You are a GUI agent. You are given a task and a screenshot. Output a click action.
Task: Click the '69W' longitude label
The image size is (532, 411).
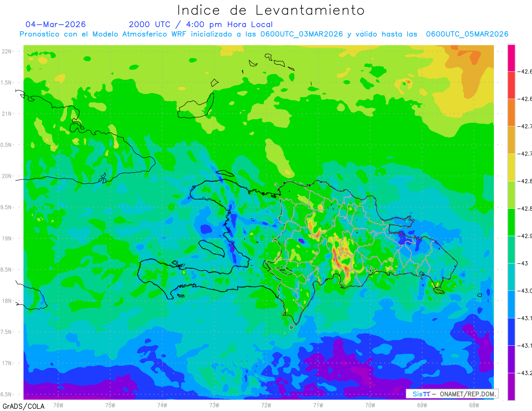pos(422,405)
